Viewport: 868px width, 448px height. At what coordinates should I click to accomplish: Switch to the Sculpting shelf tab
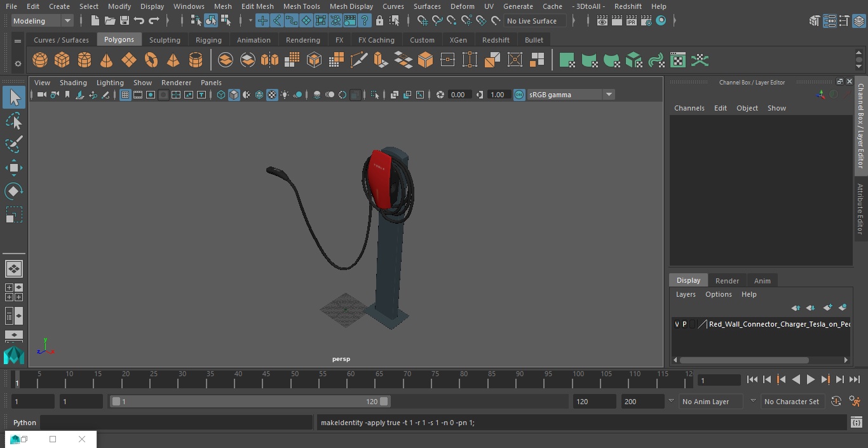(x=165, y=40)
